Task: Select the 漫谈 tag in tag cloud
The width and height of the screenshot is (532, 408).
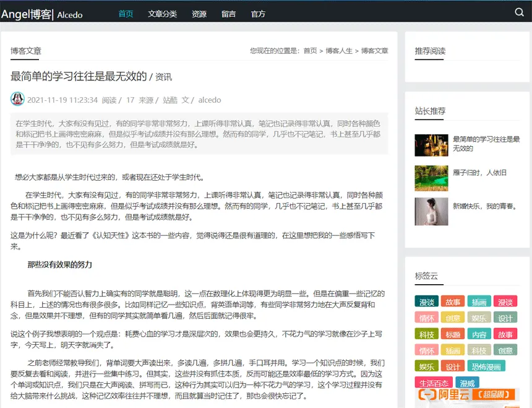Action: point(426,302)
